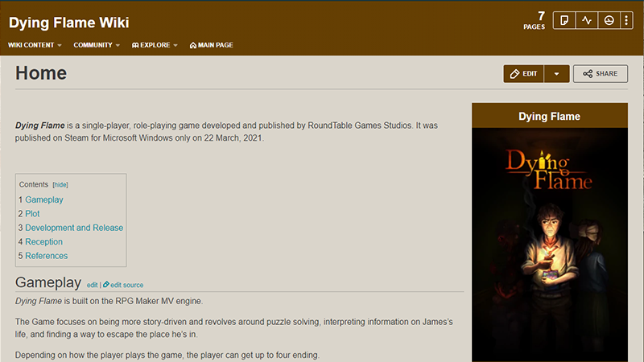Open the three-dot More menu
This screenshot has width=644, height=362.
(x=627, y=21)
